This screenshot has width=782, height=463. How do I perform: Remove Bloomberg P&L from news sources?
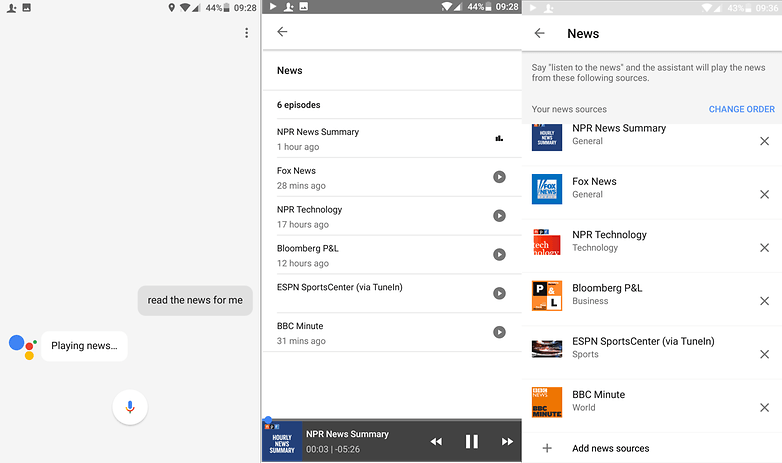[x=764, y=301]
